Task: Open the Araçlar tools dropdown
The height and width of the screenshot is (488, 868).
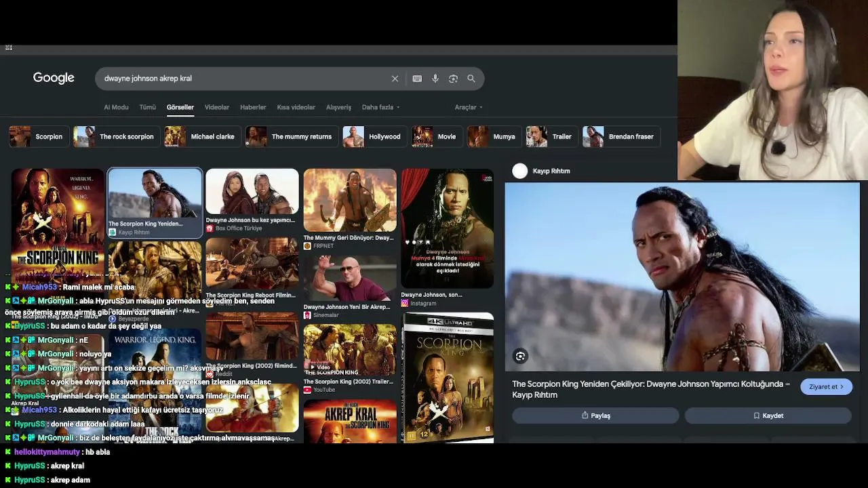Action: pos(469,107)
